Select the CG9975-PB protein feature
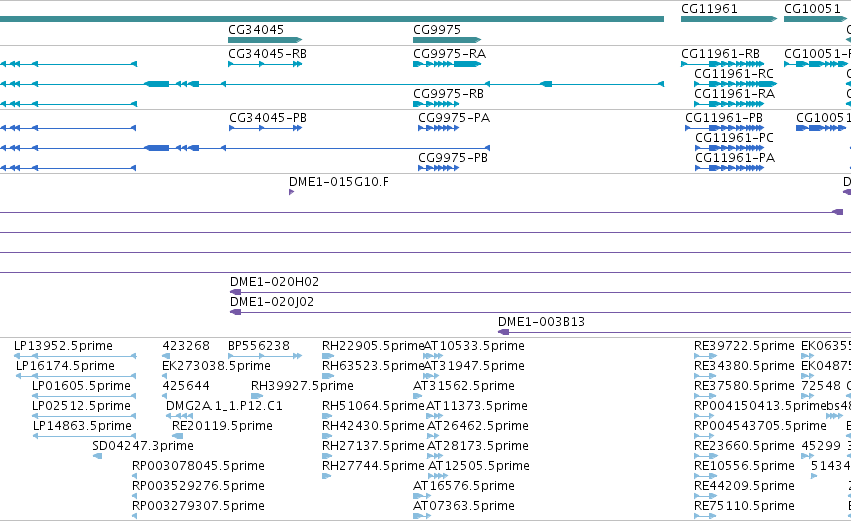Screen dimensions: 851x521 point(439,168)
